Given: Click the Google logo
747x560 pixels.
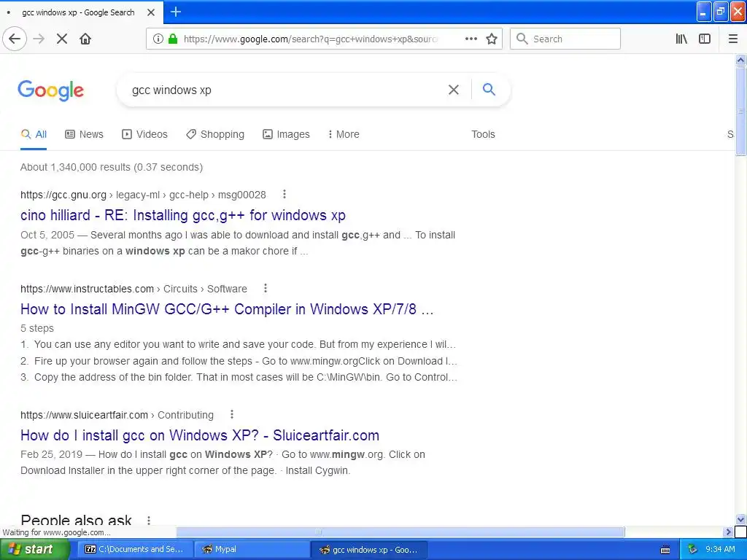Looking at the screenshot, I should 51,90.
